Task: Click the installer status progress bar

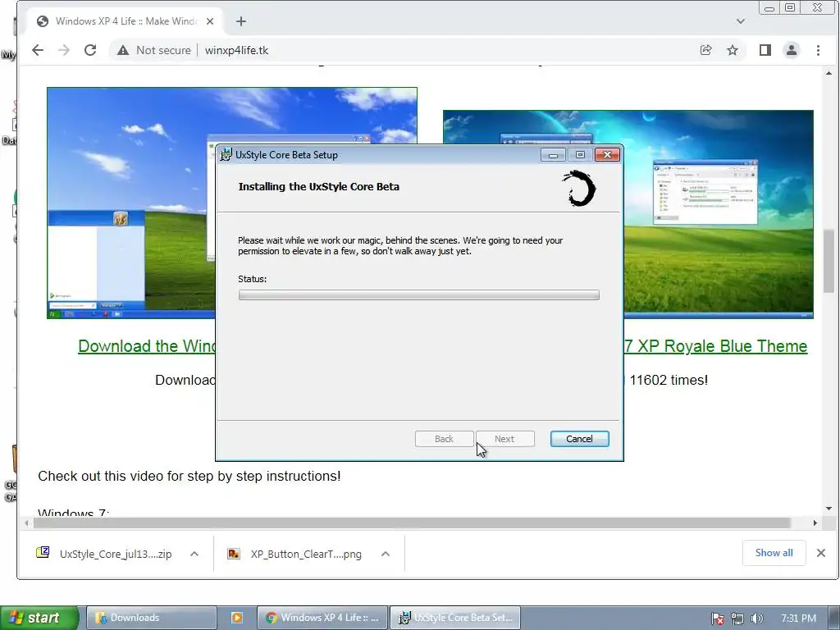Action: [419, 294]
